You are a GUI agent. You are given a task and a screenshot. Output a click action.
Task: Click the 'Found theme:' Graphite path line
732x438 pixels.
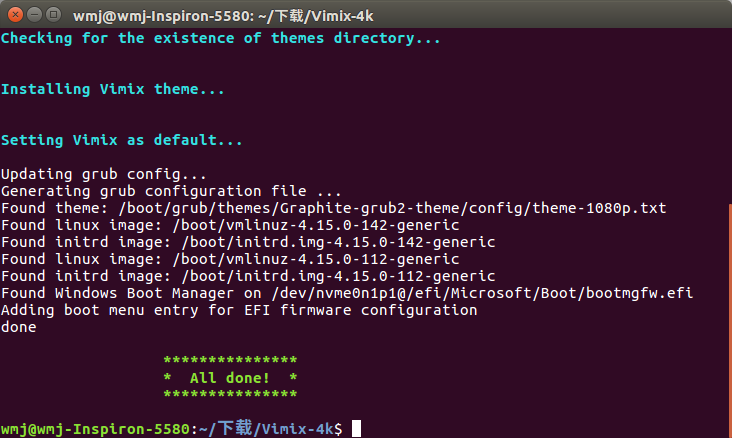pos(334,208)
